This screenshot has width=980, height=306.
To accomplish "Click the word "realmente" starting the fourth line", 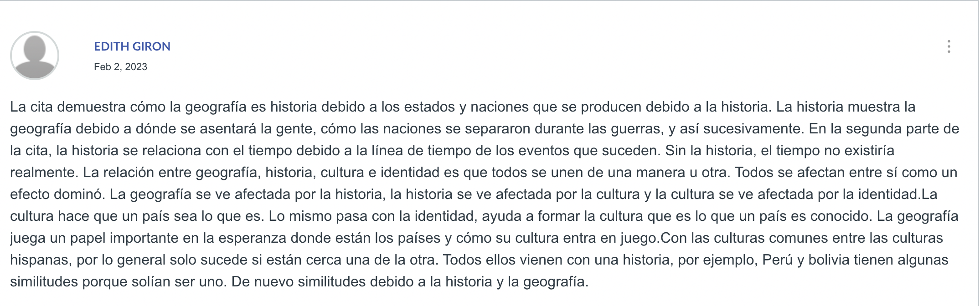I will 44,173.
